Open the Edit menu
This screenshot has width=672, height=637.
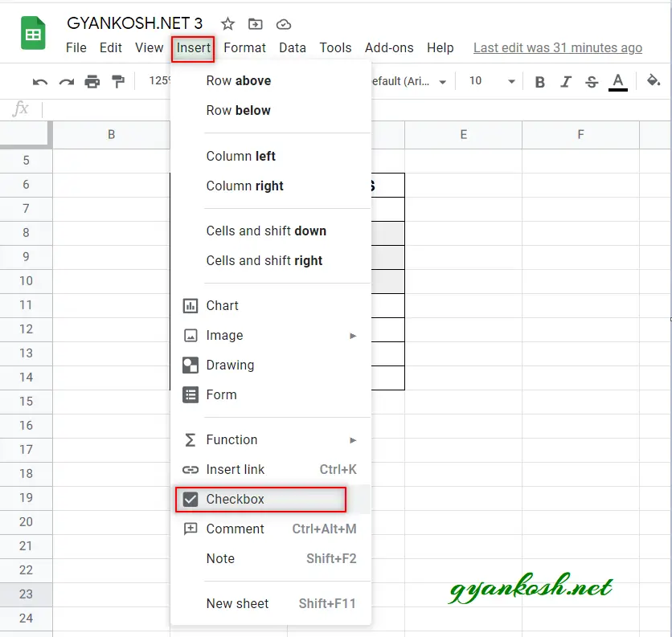(x=111, y=47)
